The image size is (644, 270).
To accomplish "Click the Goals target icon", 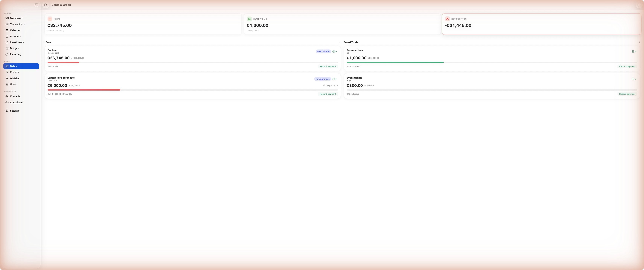I will [x=7, y=84].
